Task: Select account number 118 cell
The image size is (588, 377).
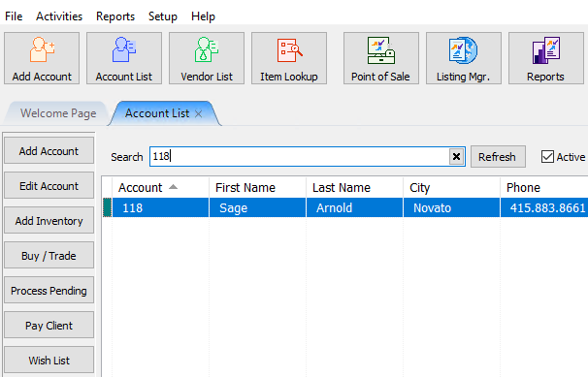Action: point(160,207)
